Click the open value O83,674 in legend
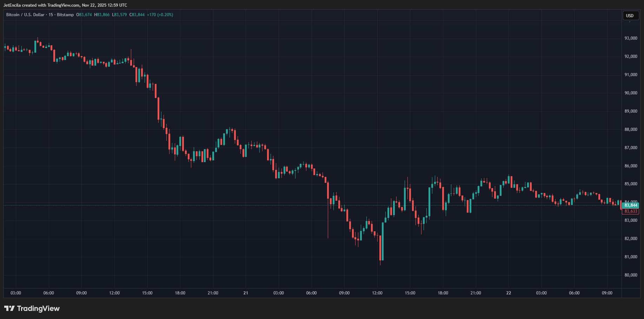 coord(84,15)
